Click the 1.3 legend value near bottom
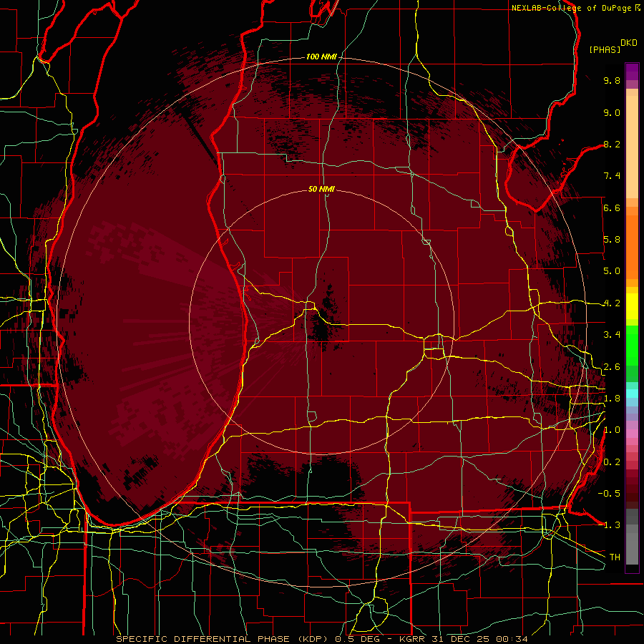The image size is (644, 644). point(612,525)
